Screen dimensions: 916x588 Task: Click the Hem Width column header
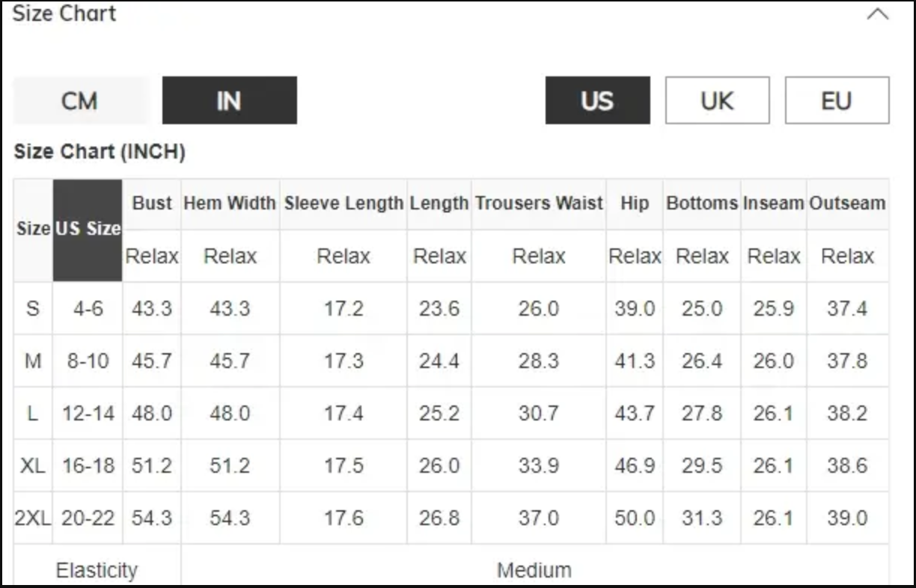(230, 203)
